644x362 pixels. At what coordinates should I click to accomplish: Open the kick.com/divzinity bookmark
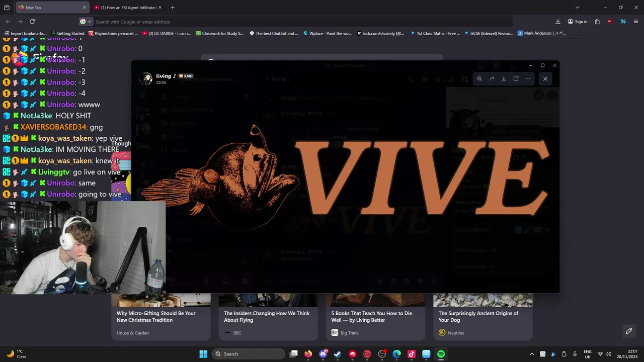(380, 33)
